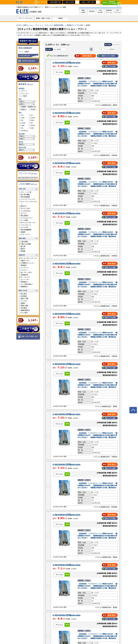Open the 専有面積 下限なし dropdown

tap(27, 136)
